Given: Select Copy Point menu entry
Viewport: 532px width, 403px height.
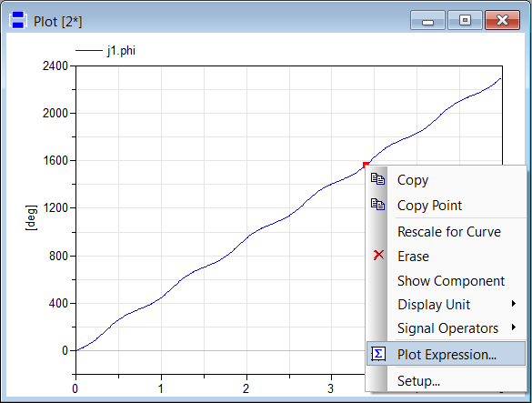Looking at the screenshot, I should coord(446,206).
